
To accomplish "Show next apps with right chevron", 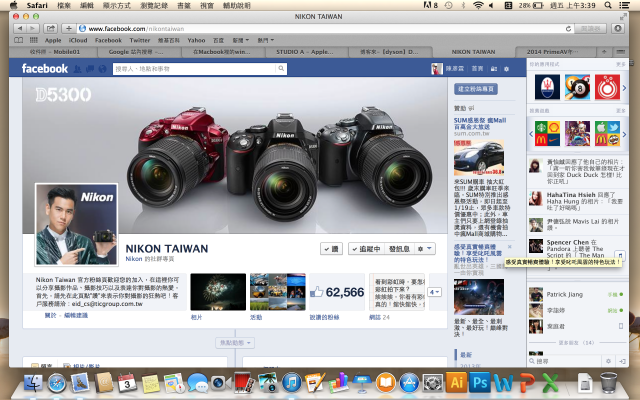I will 624,87.
